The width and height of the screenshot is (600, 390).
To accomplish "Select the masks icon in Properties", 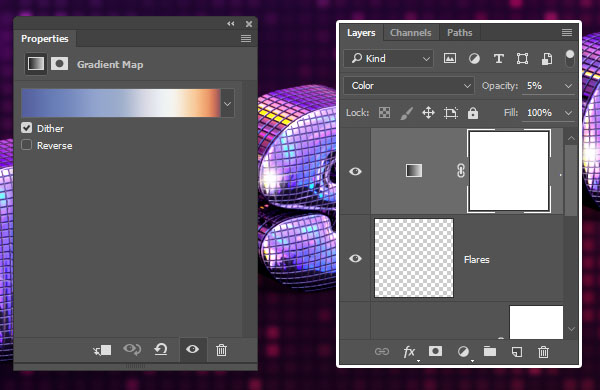I will point(60,64).
